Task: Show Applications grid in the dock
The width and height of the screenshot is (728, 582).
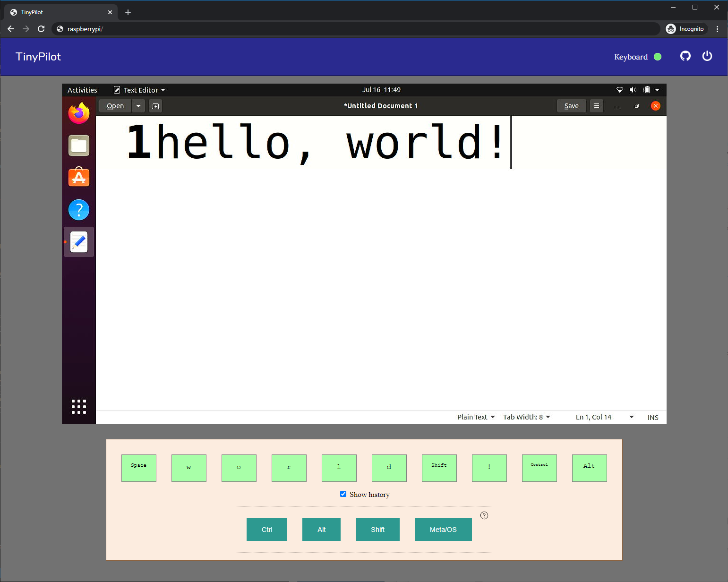Action: pos(79,407)
